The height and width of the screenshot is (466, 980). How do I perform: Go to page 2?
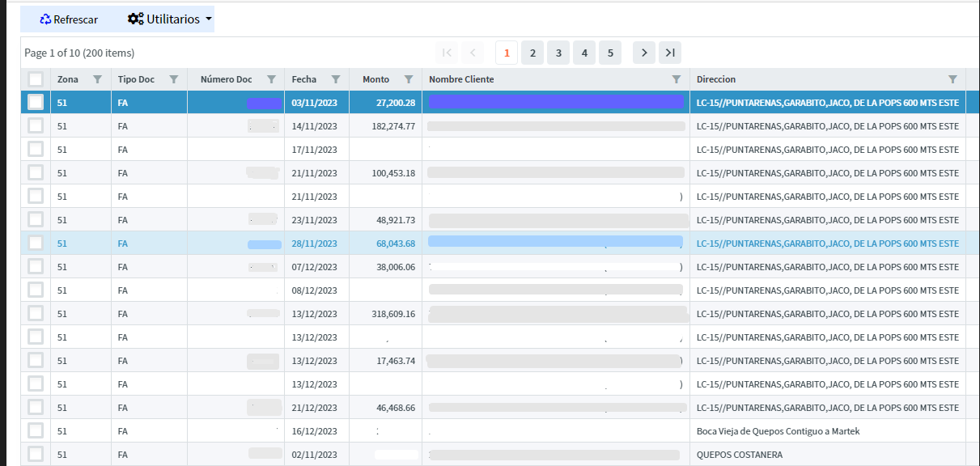[532, 53]
